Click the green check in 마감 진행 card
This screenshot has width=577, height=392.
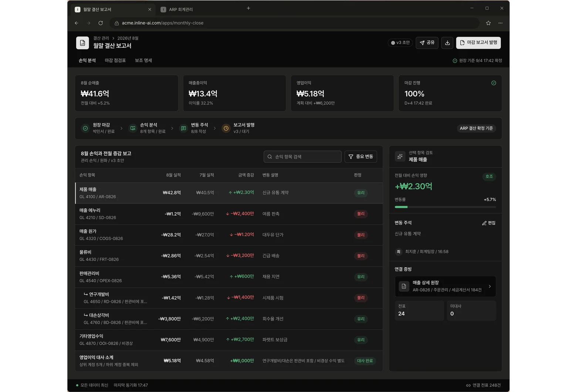(x=493, y=83)
